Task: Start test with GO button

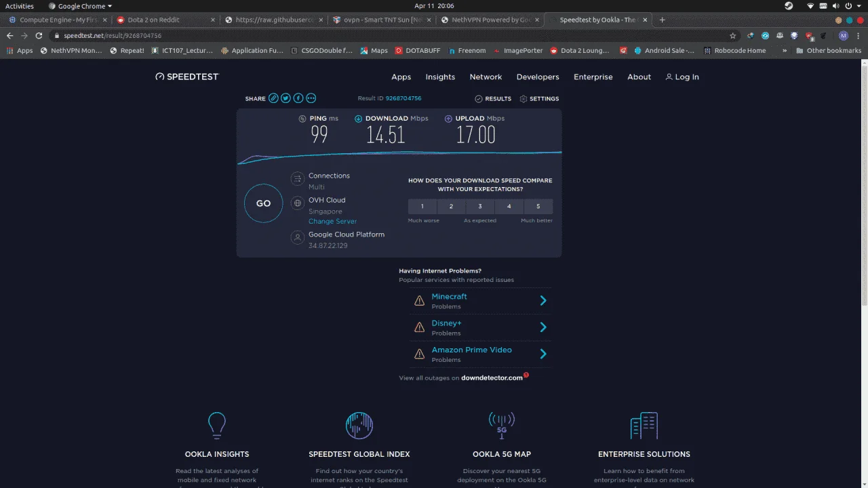Action: pos(263,203)
